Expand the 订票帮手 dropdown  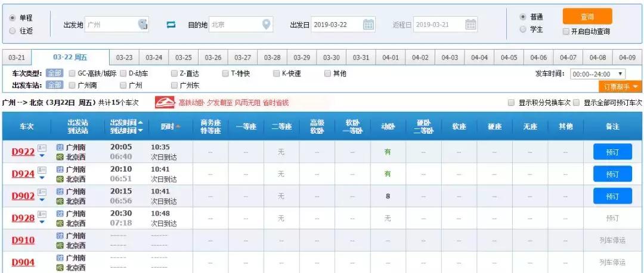click(x=620, y=87)
